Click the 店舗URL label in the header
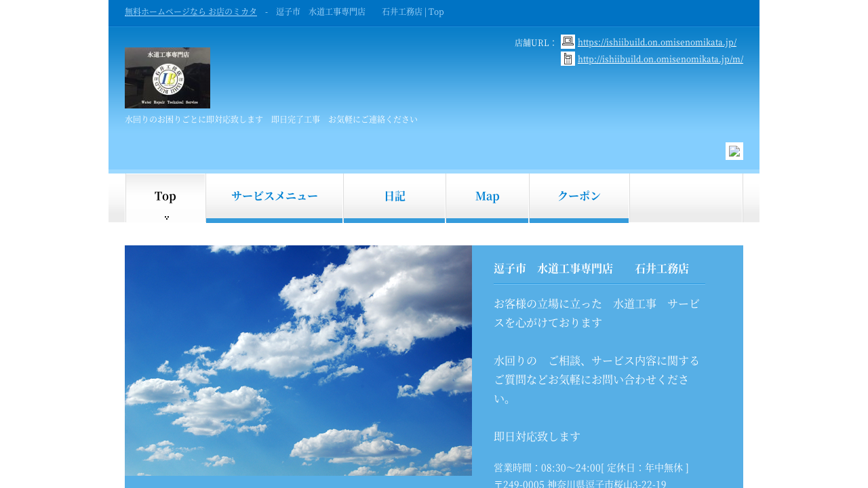Image resolution: width=868 pixels, height=488 pixels. (x=534, y=43)
